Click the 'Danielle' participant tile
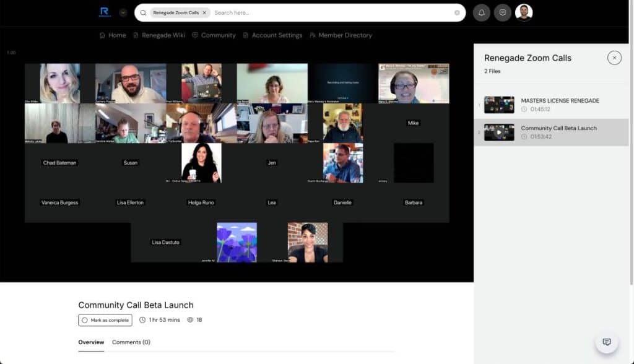 pyautogui.click(x=343, y=202)
